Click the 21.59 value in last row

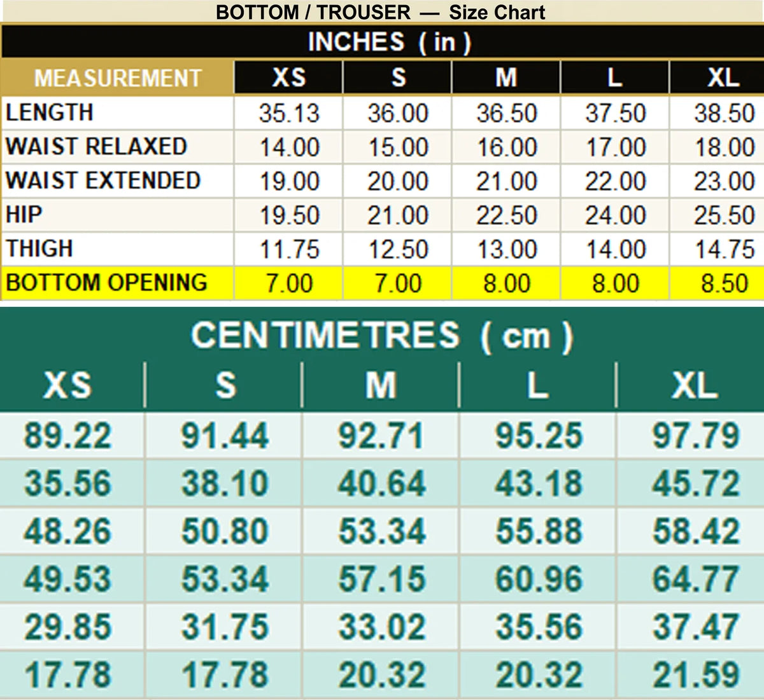(x=696, y=675)
